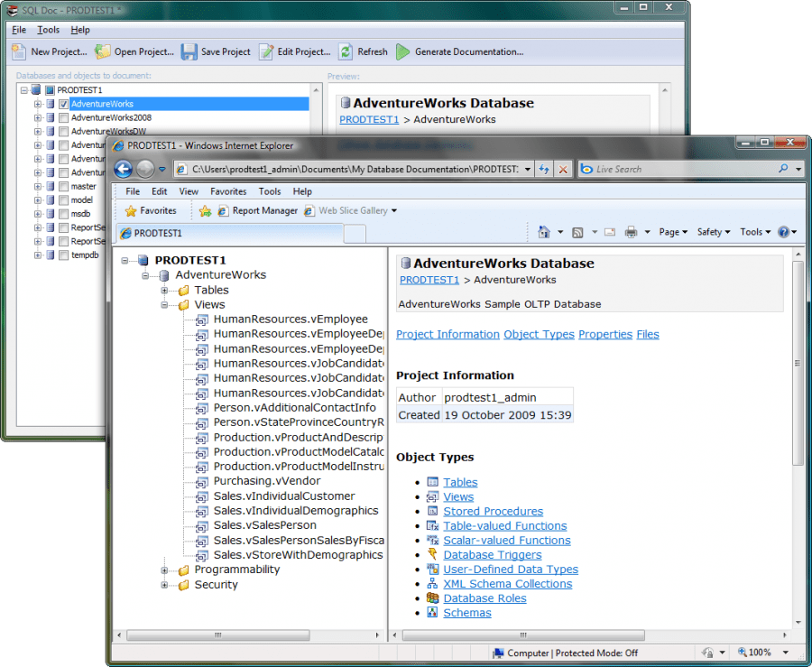Click Save Project disk icon in SQL Doc
This screenshot has width=812, height=667.
point(189,51)
